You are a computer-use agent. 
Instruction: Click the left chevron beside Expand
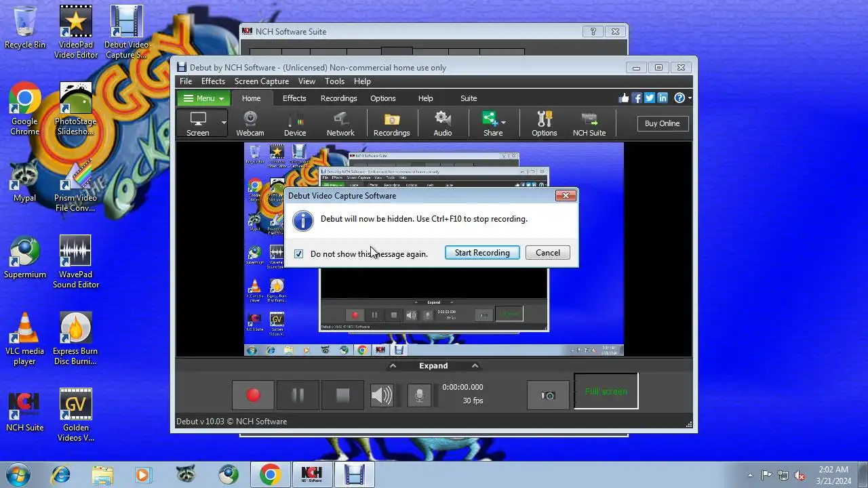coord(392,366)
